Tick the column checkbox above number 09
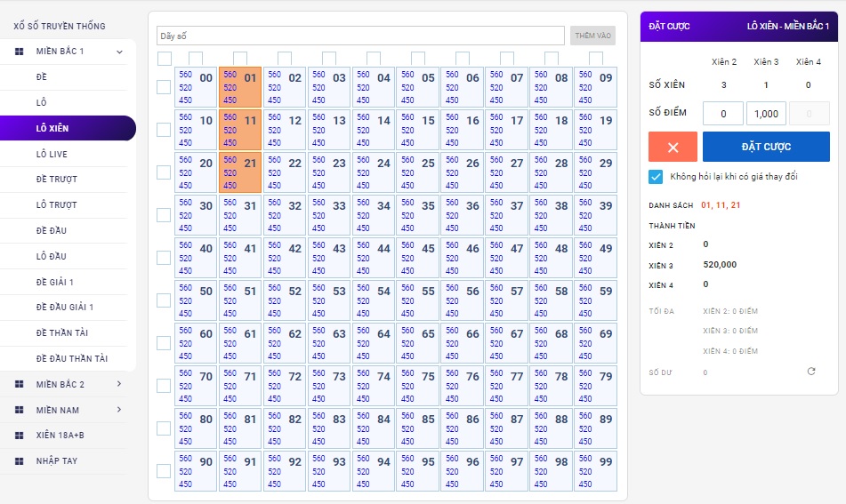 pyautogui.click(x=596, y=58)
